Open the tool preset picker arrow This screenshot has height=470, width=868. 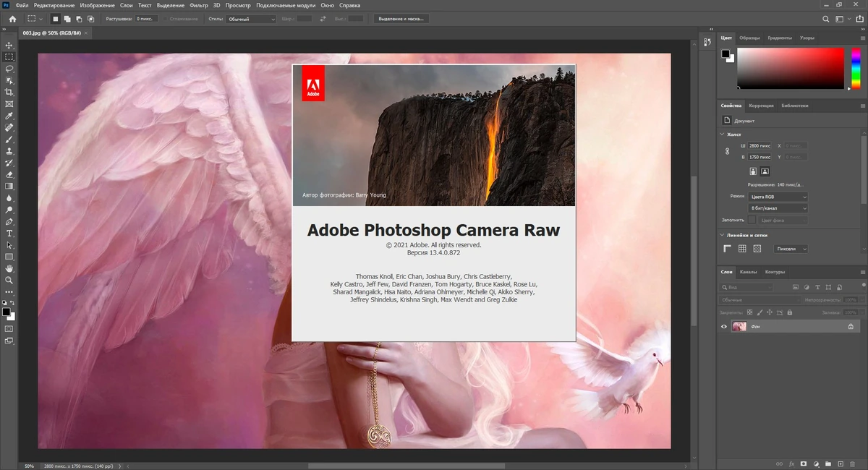[x=41, y=19]
